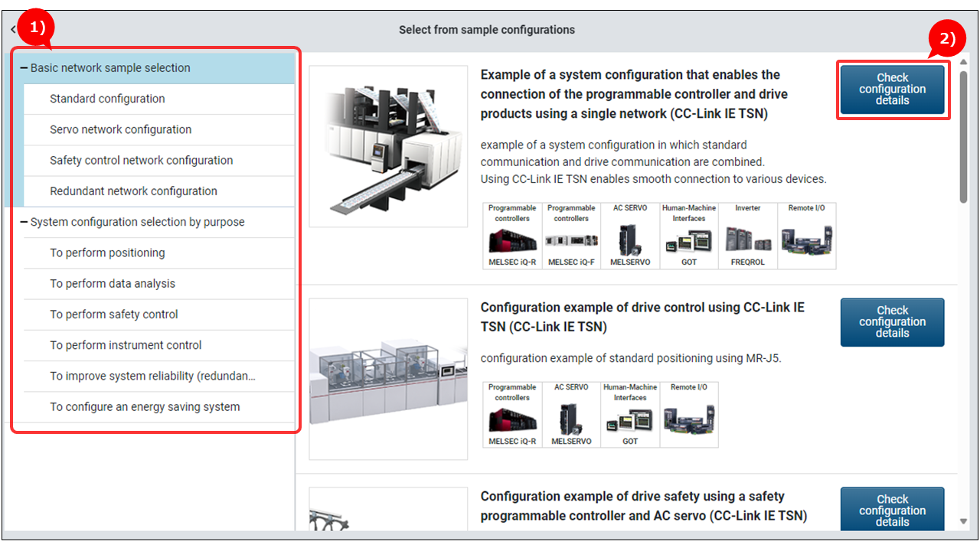
Task: Click the drive safety configuration example title
Action: 644,506
